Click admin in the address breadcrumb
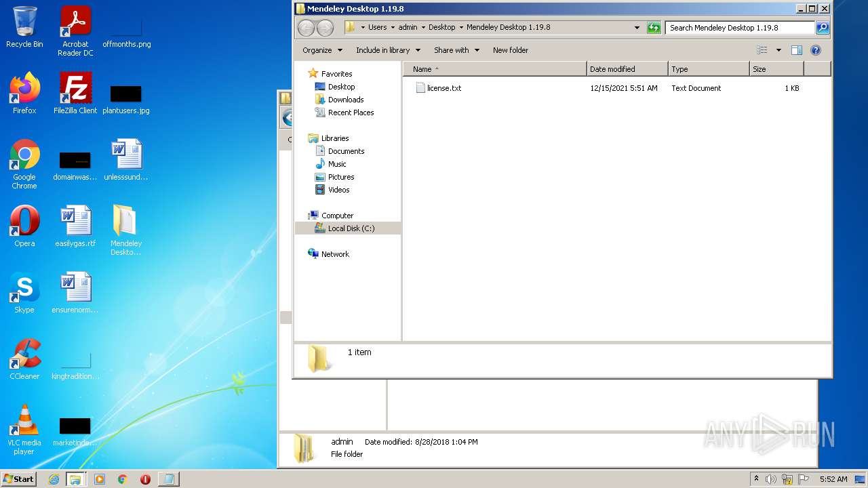Viewport: 868px width, 488px height. click(408, 28)
